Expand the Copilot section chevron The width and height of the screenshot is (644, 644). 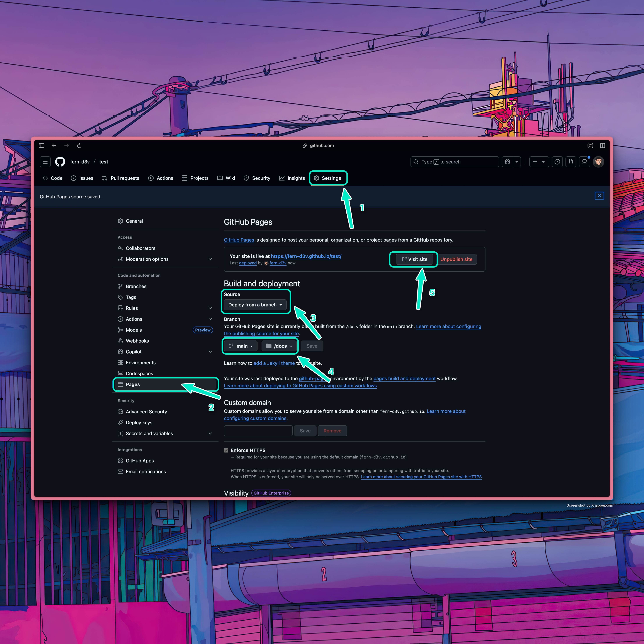tap(210, 352)
